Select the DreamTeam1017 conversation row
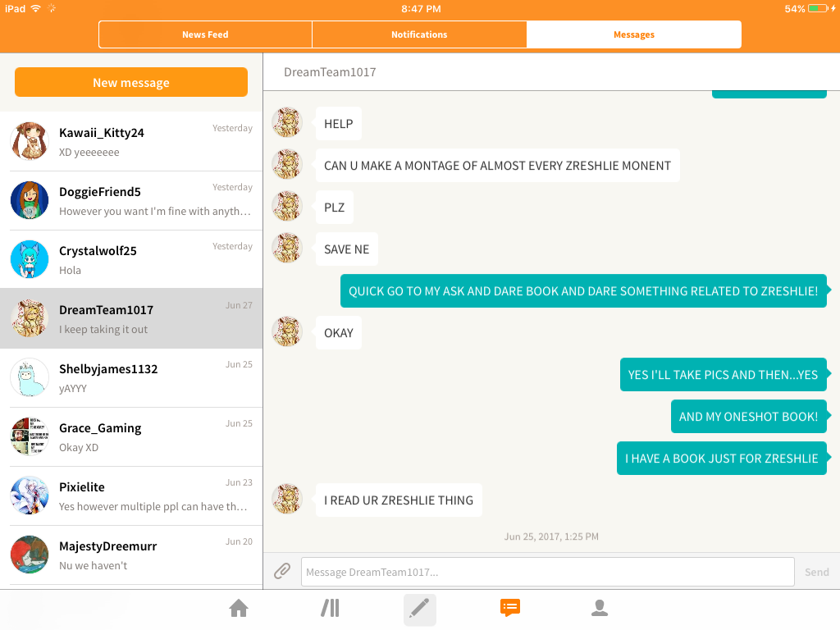The image size is (840, 630). coord(131,319)
